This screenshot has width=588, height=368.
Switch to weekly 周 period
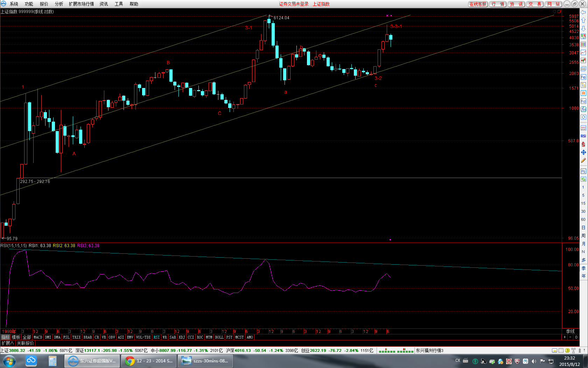pyautogui.click(x=583, y=236)
